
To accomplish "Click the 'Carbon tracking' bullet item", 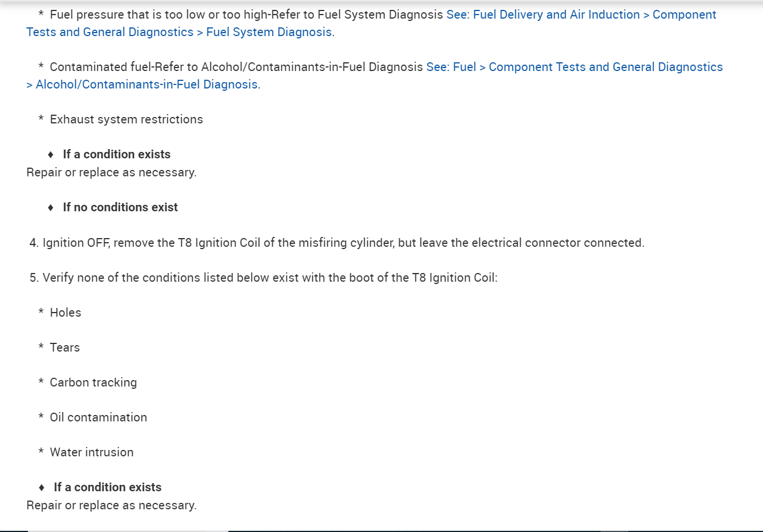I will 93,382.
